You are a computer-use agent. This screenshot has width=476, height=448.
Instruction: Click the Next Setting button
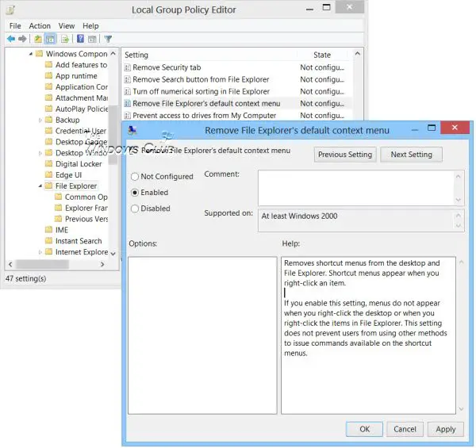[411, 155]
